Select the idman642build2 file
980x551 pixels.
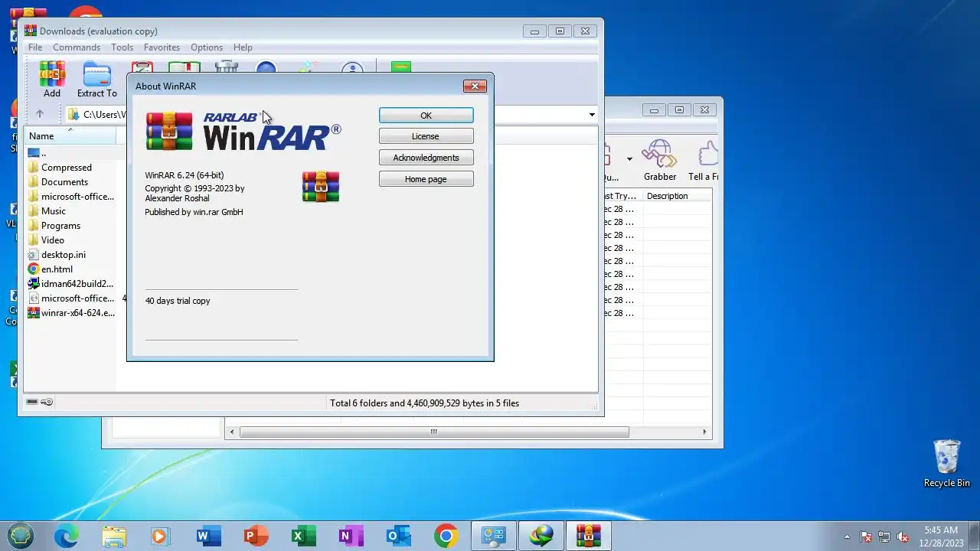pyautogui.click(x=70, y=284)
